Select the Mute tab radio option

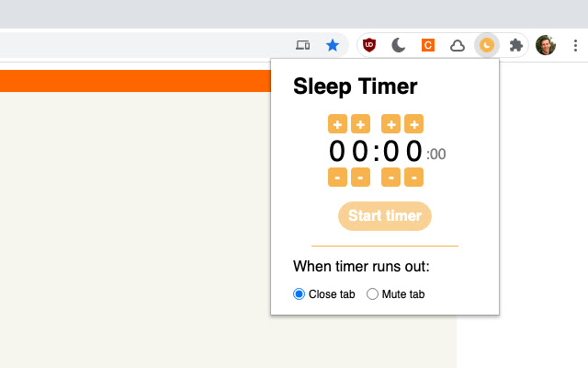tap(373, 294)
